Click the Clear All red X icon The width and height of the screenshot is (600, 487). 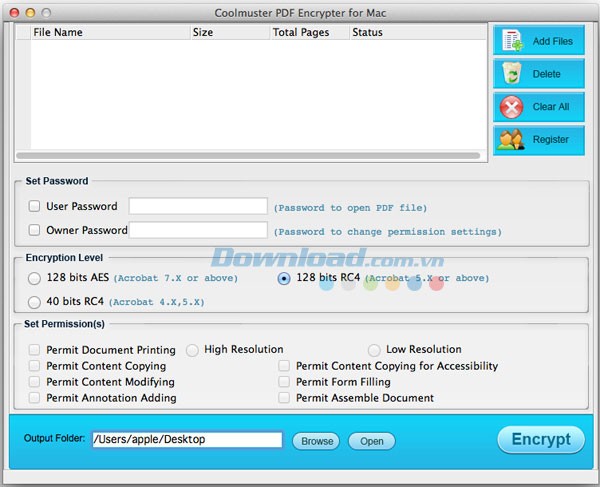pos(512,107)
